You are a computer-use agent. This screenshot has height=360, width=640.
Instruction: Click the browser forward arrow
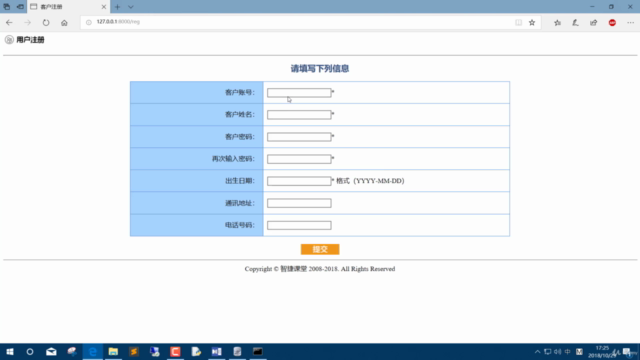point(27,22)
